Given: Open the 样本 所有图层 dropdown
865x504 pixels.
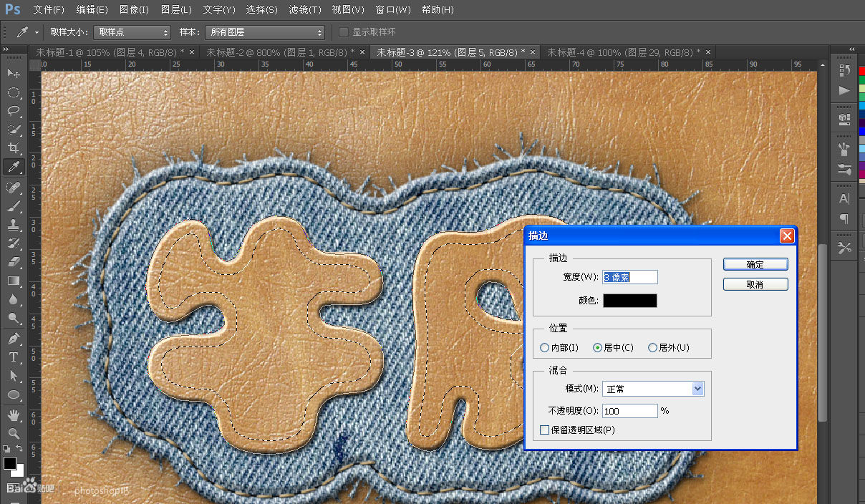Looking at the screenshot, I should coord(265,32).
